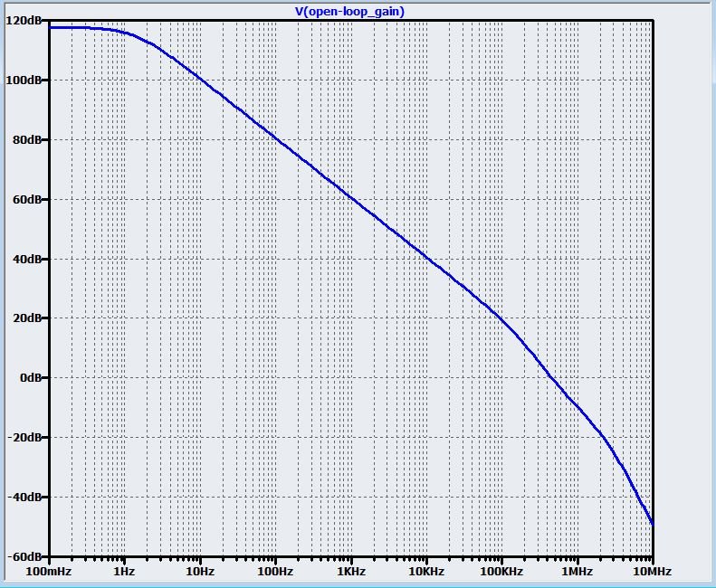Screen dimensions: 716x588
Task: Click the 60dB vertical axis label
Action: pyautogui.click(x=25, y=200)
